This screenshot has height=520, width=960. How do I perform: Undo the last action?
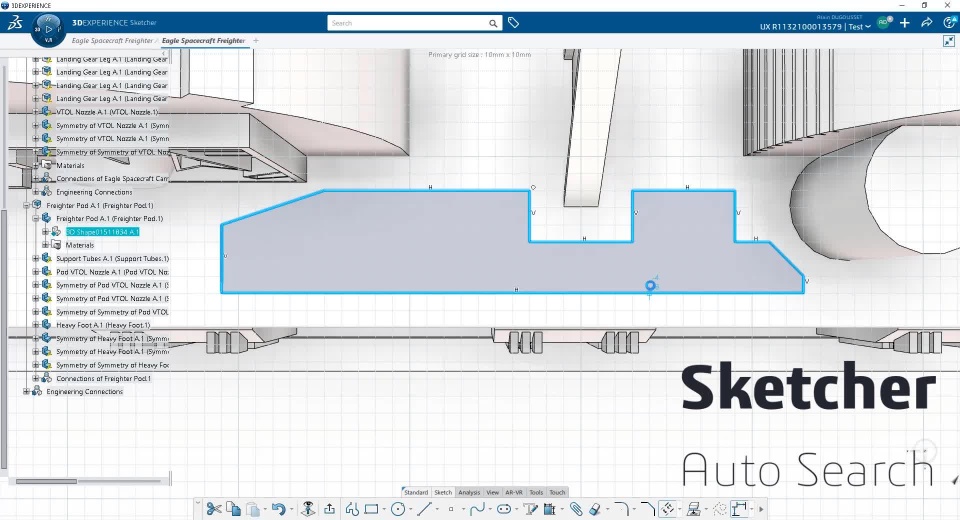pos(279,509)
